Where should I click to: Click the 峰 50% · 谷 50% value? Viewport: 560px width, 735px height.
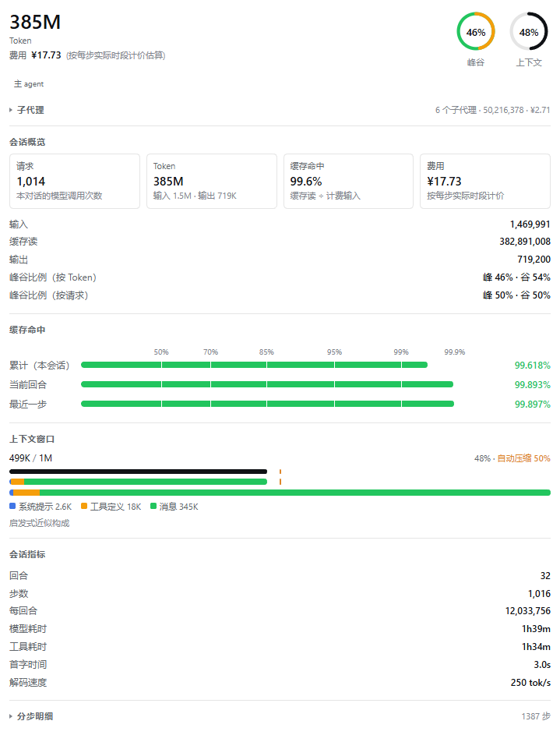516,295
